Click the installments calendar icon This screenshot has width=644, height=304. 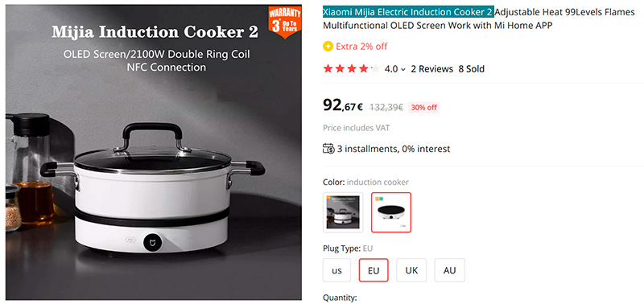(328, 149)
